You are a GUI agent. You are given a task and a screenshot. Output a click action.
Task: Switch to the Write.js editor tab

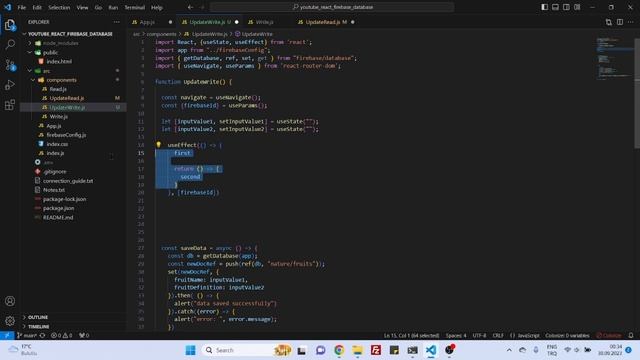click(x=264, y=22)
